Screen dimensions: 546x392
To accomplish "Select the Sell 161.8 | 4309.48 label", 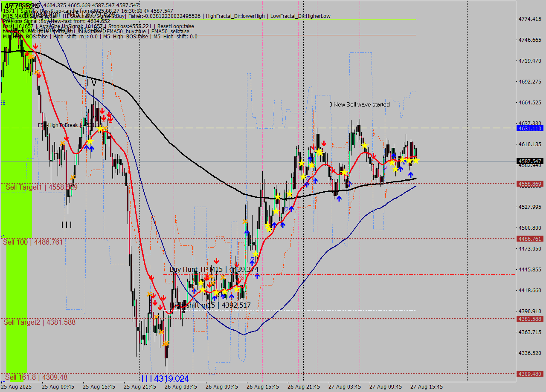I will 36,377.
